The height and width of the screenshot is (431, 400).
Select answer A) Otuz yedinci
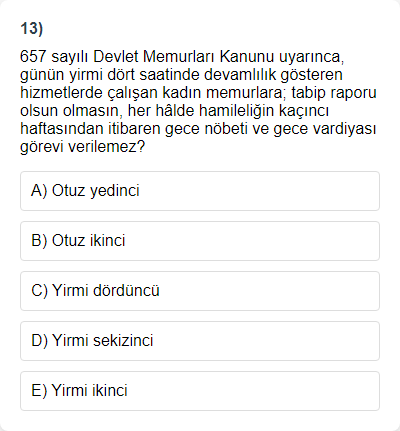pos(200,191)
